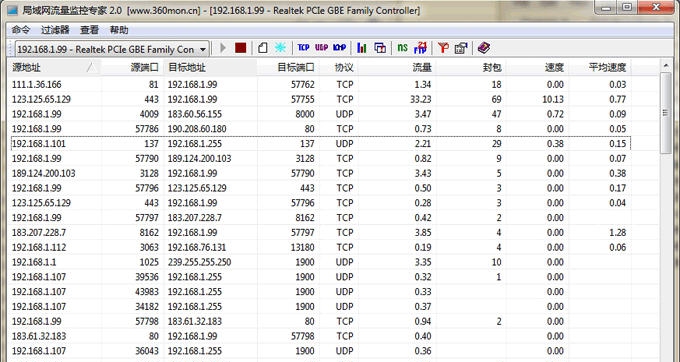Click packet count 47 cell
Screen dimensions: 680x362
496,114
